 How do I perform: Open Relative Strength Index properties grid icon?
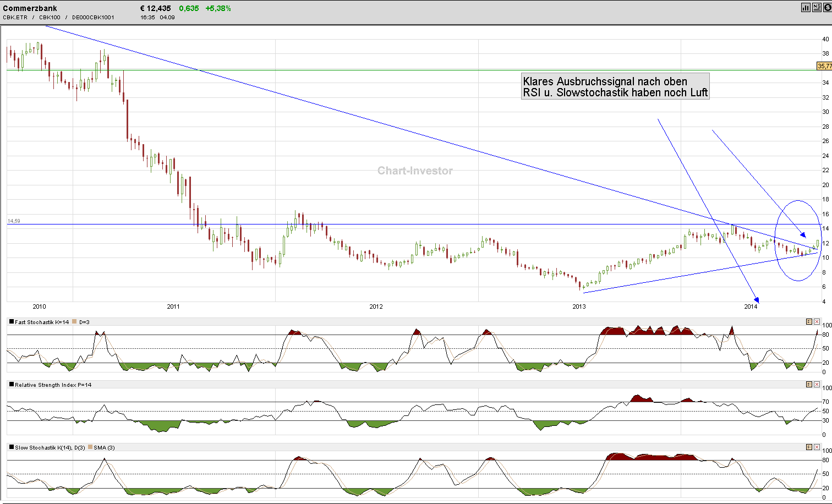pos(808,385)
